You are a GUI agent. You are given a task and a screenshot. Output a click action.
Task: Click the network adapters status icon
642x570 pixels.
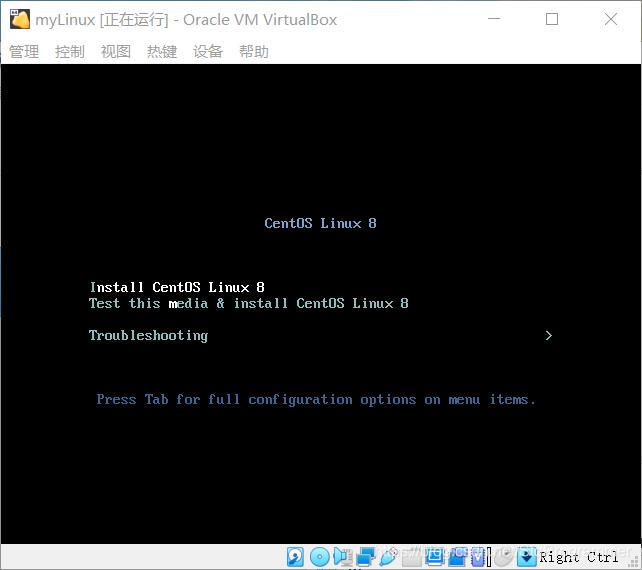(366, 557)
